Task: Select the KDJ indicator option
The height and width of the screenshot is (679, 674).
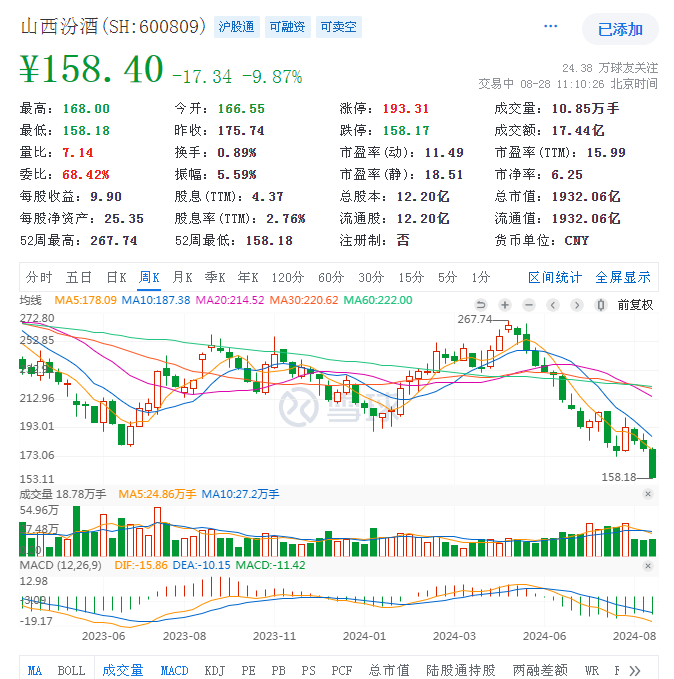Action: (x=214, y=670)
